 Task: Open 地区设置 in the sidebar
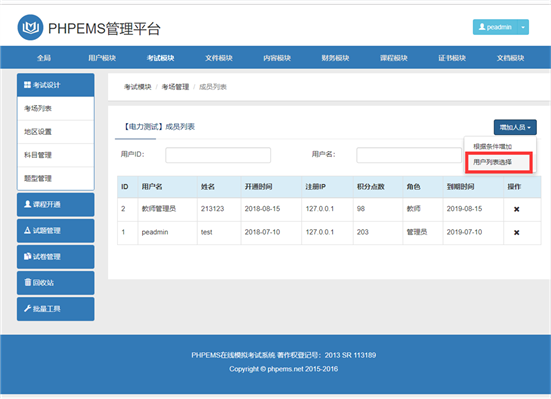click(56, 132)
